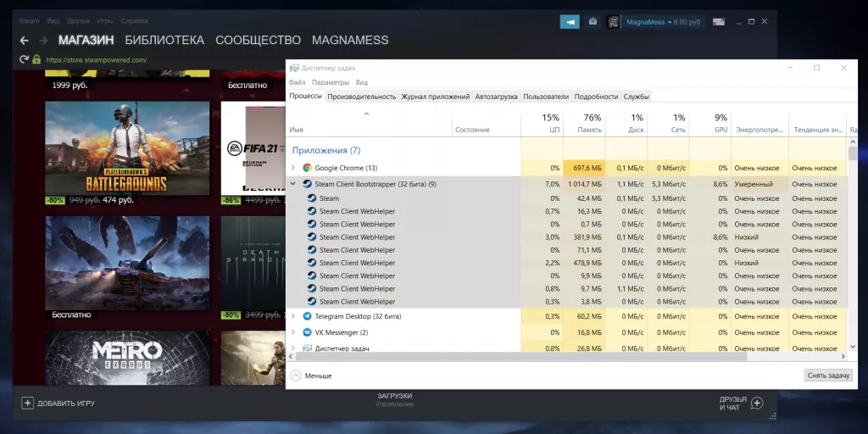Click vertical scrollbar down arrow
Viewport: 868px width, 434px height.
852,348
